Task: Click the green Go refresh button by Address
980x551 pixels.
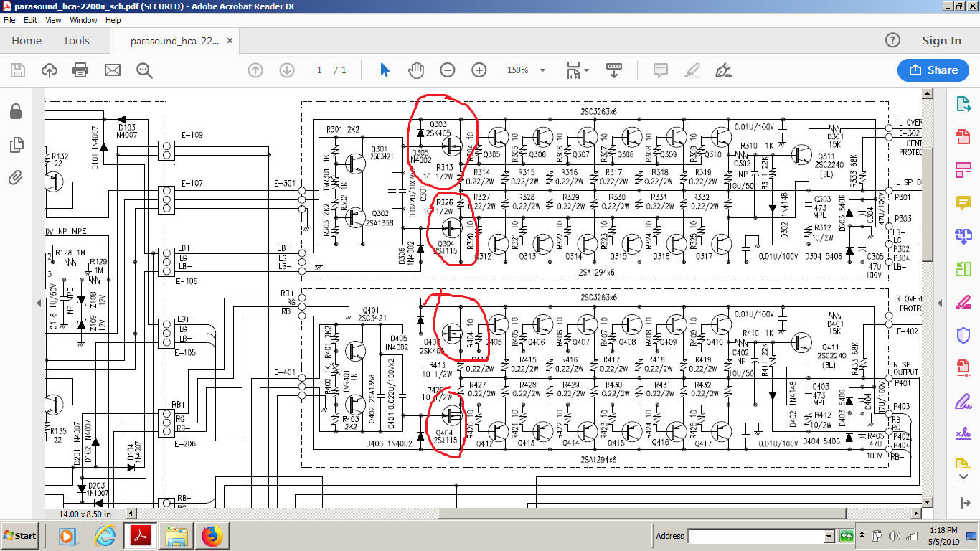Action: 847,536
